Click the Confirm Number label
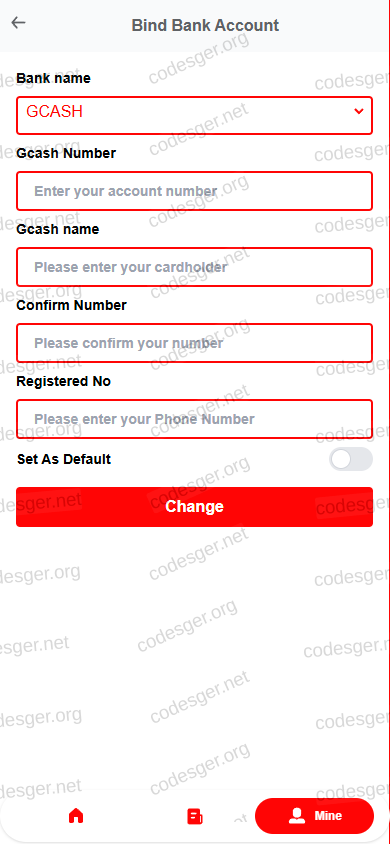390x844 pixels. [x=72, y=305]
